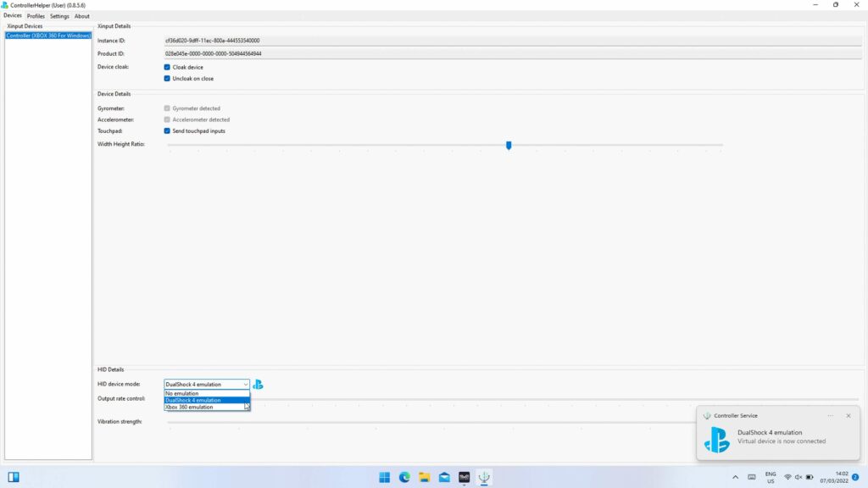Open the notification count badge
This screenshot has width=868, height=488.
(855, 477)
